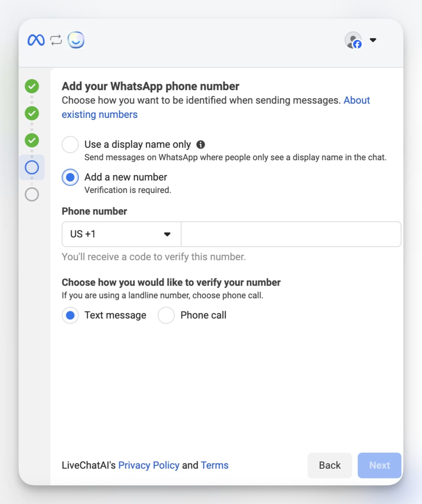Click the LiveChatAI smiley logo

[76, 40]
